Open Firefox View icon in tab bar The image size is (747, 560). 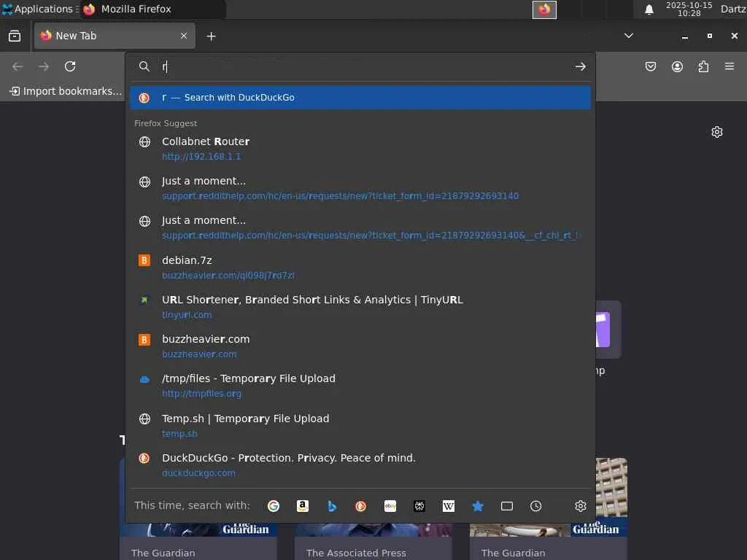[x=15, y=36]
